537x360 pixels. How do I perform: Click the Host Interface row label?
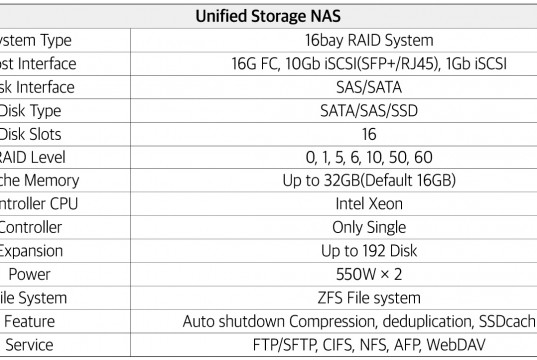[x=38, y=64]
